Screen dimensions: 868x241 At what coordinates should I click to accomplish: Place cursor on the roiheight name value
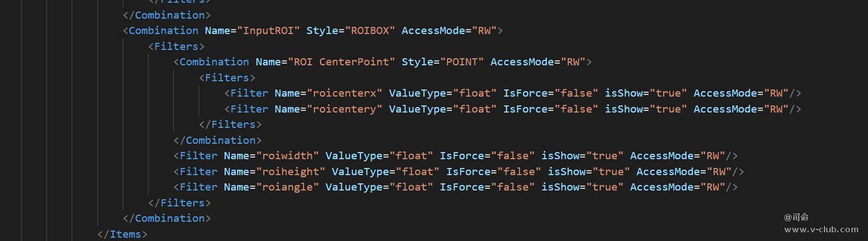click(x=291, y=172)
